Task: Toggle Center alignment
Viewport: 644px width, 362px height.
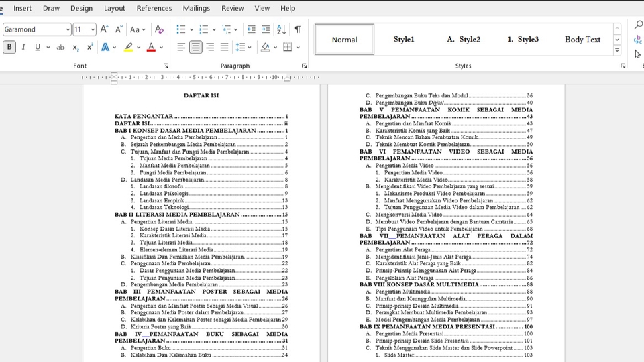Action: [195, 47]
